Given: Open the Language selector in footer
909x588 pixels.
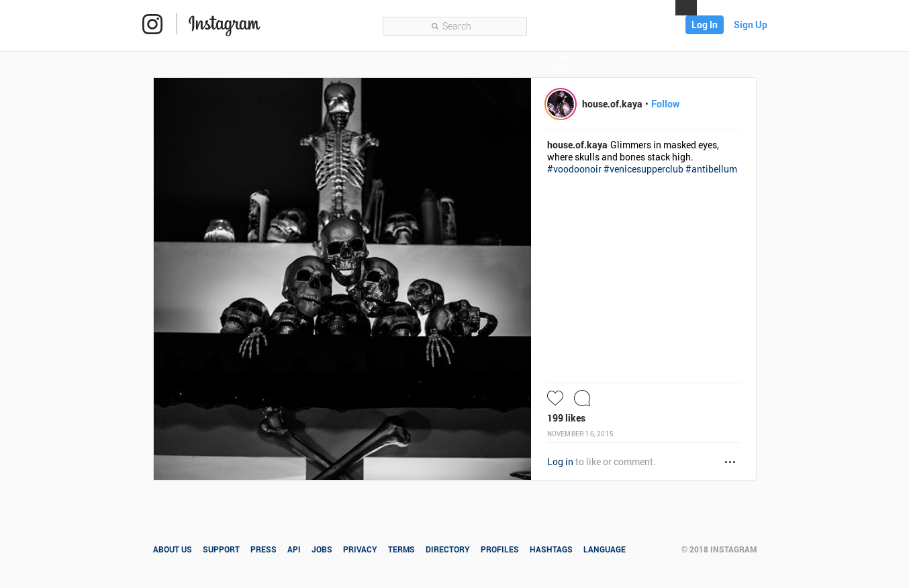Looking at the screenshot, I should pyautogui.click(x=604, y=549).
